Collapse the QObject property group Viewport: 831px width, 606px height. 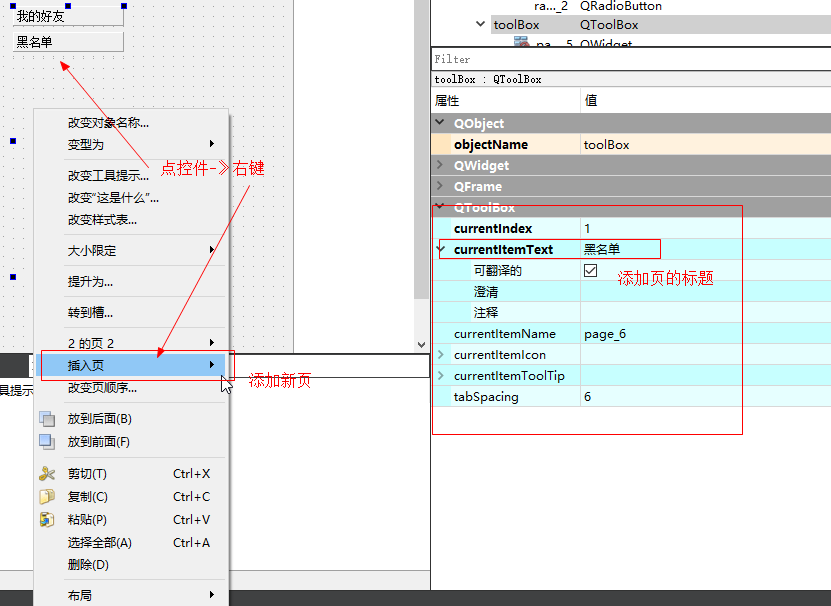[440, 122]
